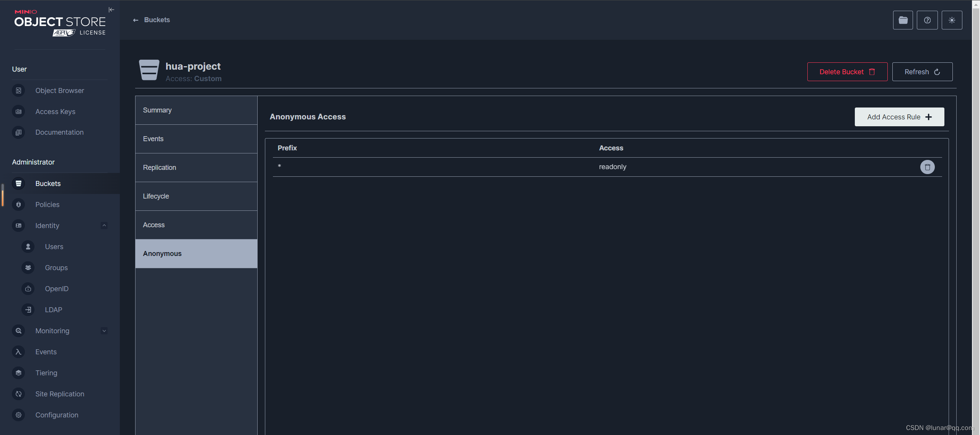Open Site Replication sidebar icon
980x435 pixels.
18,394
